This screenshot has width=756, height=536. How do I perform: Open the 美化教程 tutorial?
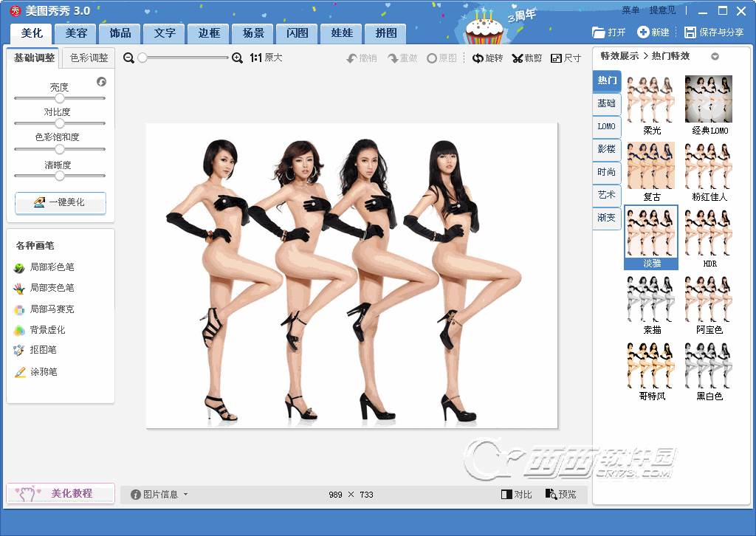pyautogui.click(x=61, y=493)
